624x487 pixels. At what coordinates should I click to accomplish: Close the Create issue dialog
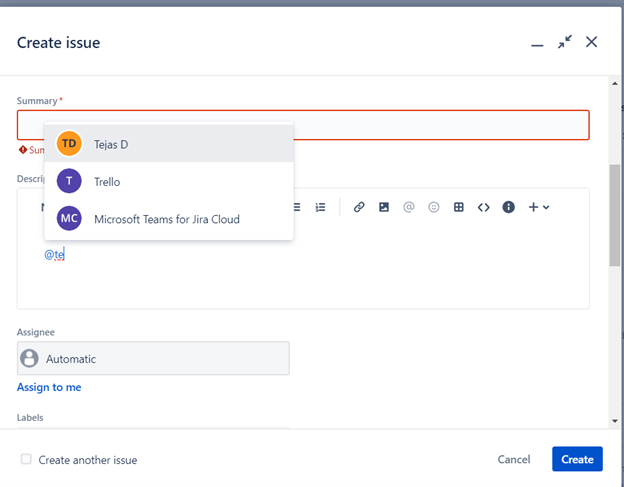[591, 42]
